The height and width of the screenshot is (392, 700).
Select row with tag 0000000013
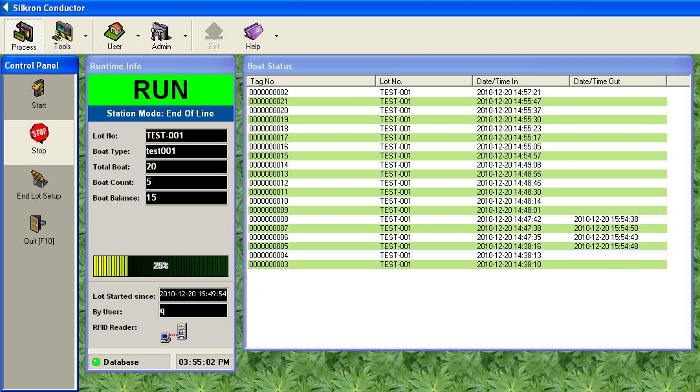tap(457, 174)
